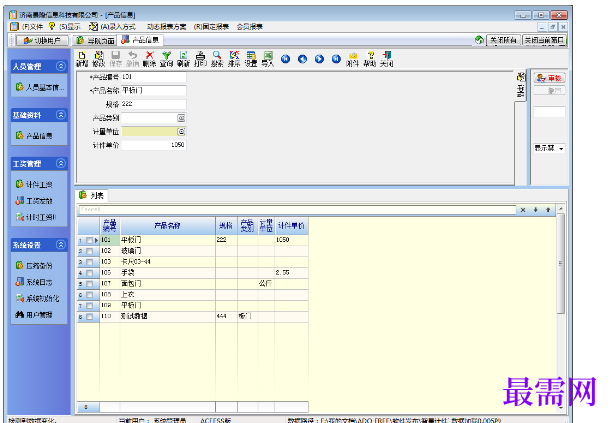Open the (F)文件 menu

click(32, 27)
